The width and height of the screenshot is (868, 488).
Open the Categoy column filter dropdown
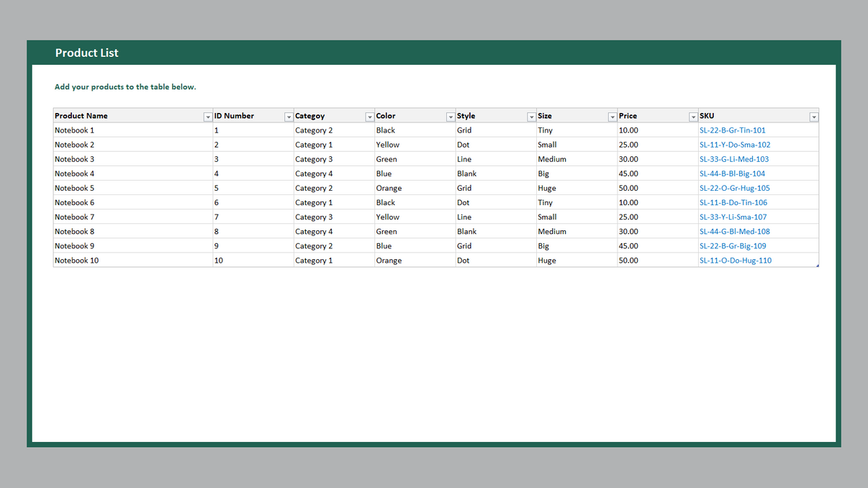[370, 116]
